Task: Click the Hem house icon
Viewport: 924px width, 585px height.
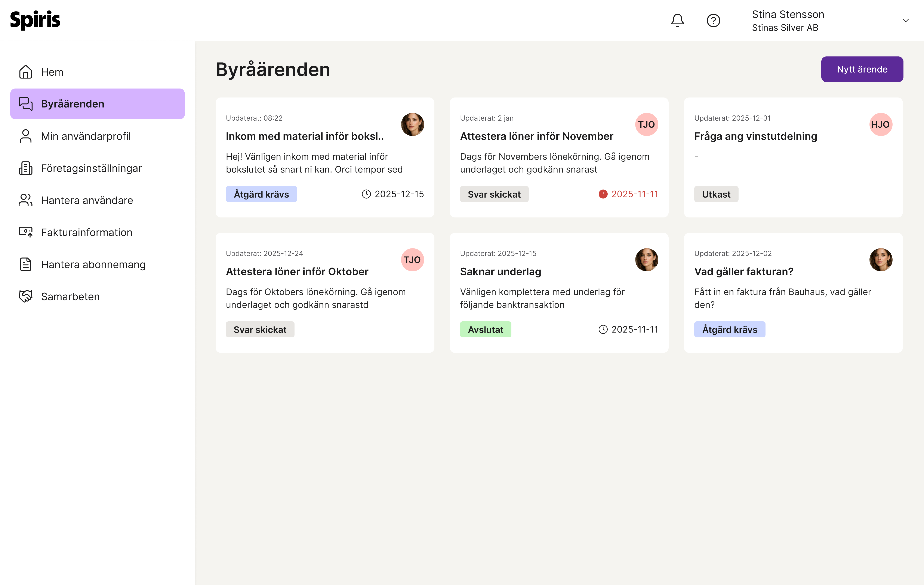Action: [x=26, y=72]
